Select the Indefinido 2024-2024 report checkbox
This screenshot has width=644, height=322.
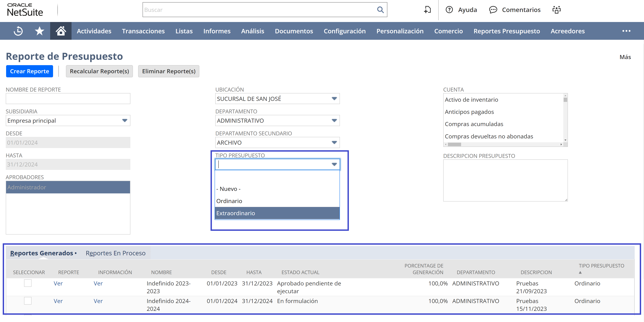[28, 301]
